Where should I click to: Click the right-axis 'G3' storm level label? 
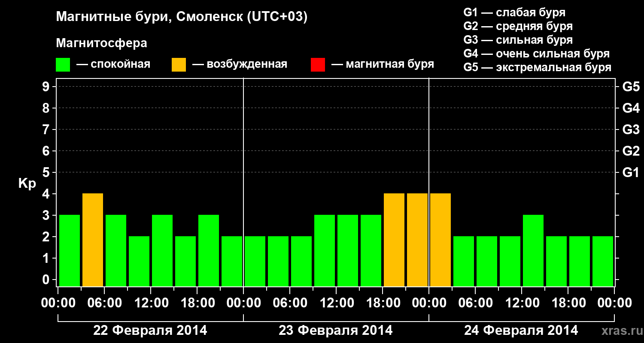click(631, 130)
